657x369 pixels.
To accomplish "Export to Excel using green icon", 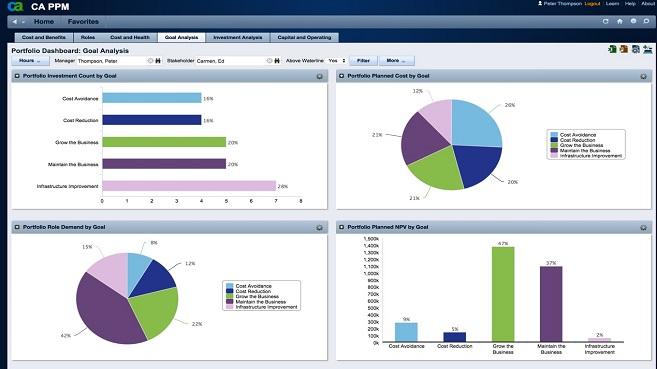I will coord(612,49).
